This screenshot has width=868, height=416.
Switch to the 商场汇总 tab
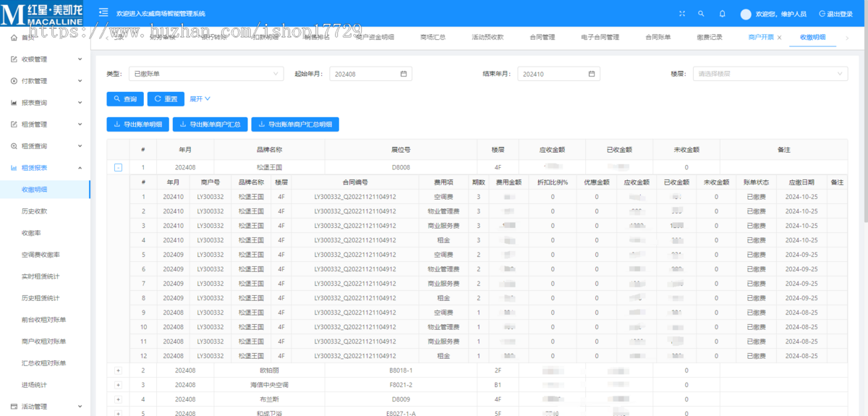point(433,37)
